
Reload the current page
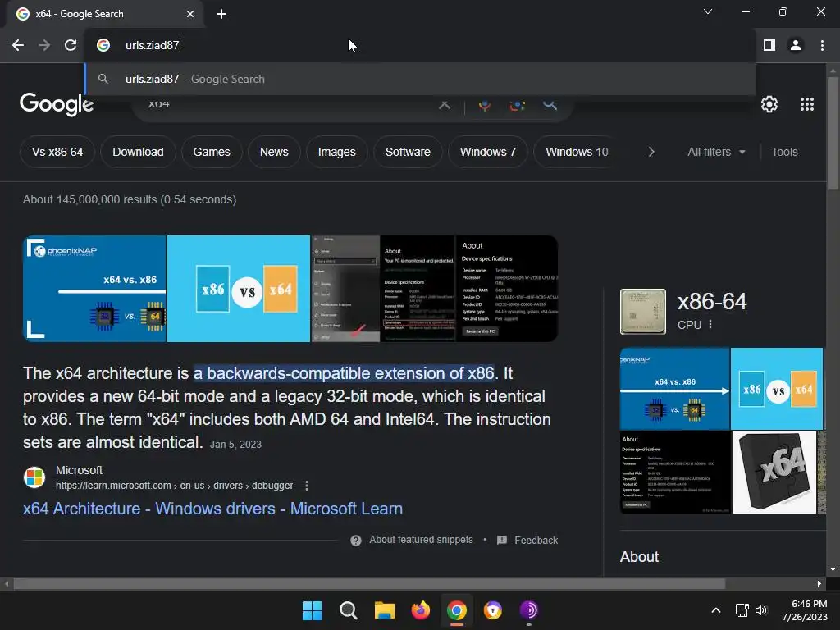point(71,45)
